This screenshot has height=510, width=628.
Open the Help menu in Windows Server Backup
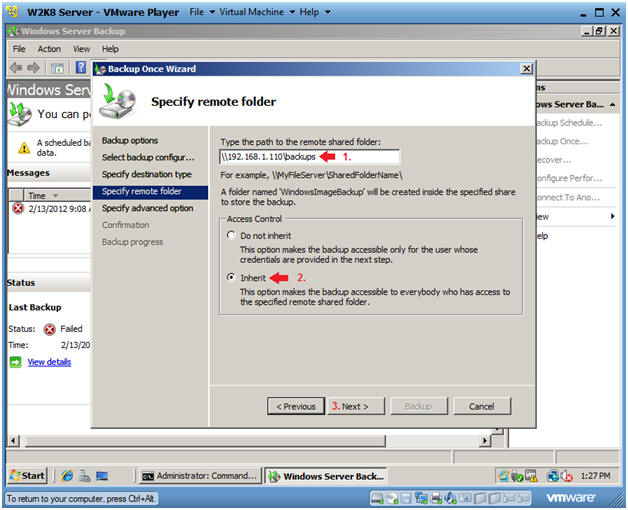110,49
